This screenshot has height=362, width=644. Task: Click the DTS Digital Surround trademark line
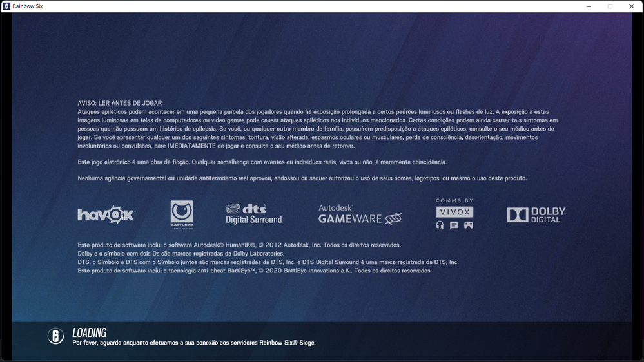(x=268, y=262)
